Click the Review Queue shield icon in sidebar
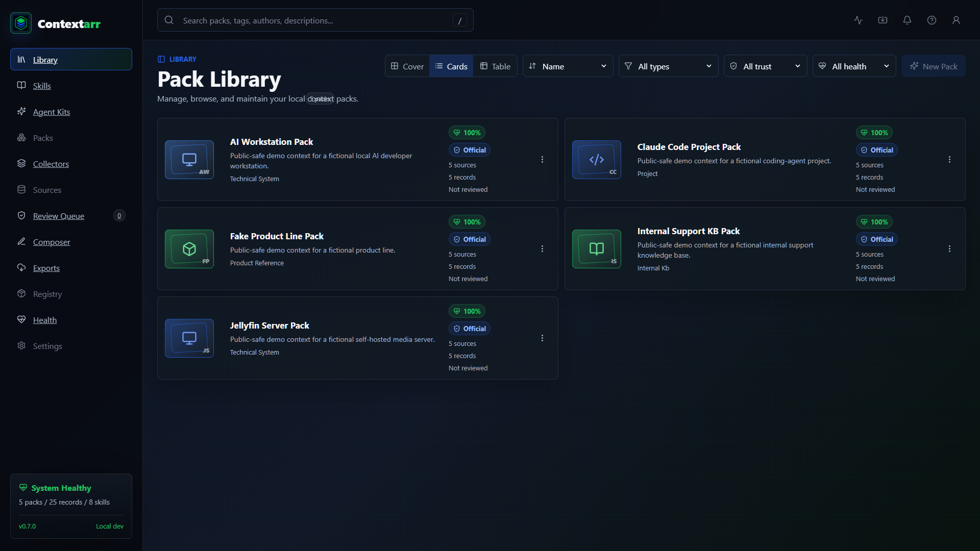980x551 pixels. click(x=21, y=215)
